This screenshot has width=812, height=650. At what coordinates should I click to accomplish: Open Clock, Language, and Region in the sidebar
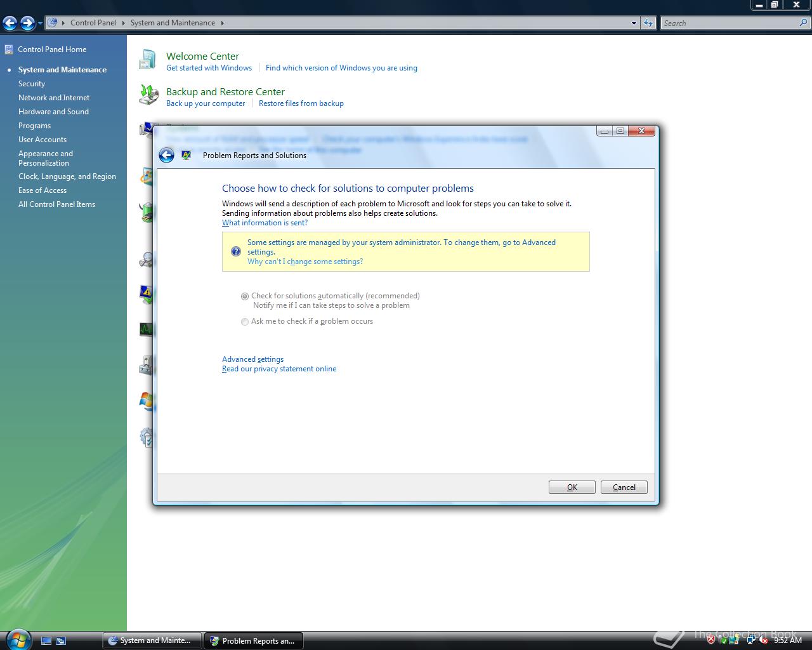[67, 176]
